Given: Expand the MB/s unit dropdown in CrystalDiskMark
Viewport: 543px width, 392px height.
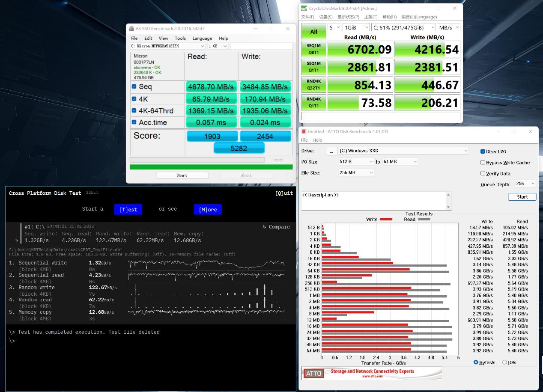Looking at the screenshot, I should click(448, 27).
